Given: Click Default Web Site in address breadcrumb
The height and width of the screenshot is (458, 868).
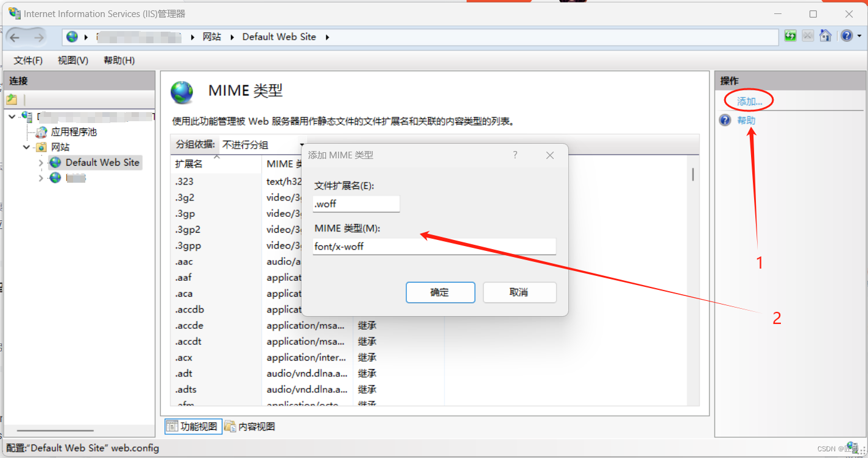Looking at the screenshot, I should click(x=279, y=37).
